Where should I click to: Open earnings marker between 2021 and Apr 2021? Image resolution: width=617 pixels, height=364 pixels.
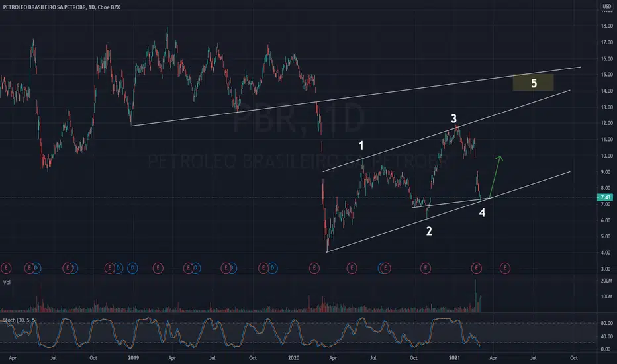click(x=477, y=269)
